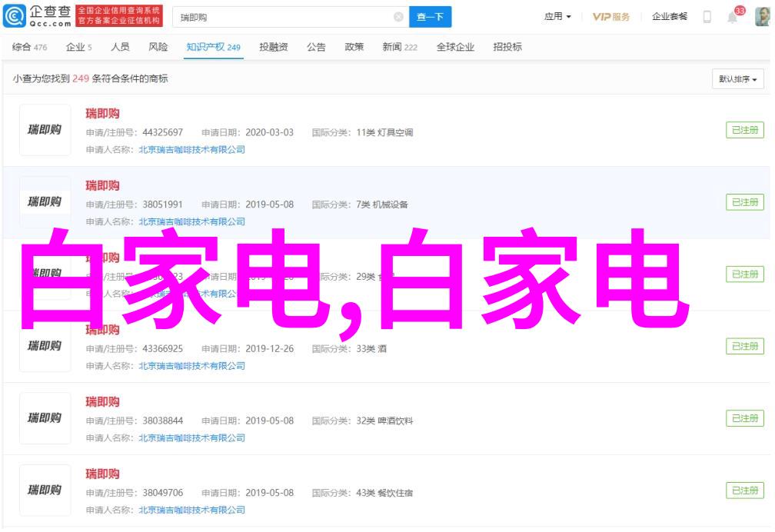Open 瑞即购 title for 32类 啤酒饮料 trademark
This screenshot has height=532, width=775.
pyautogui.click(x=102, y=402)
